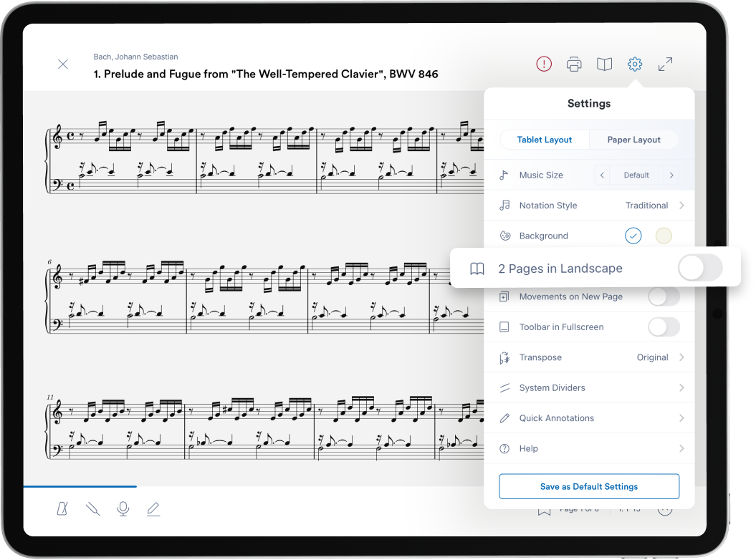Click the Notation Style label

pos(547,206)
